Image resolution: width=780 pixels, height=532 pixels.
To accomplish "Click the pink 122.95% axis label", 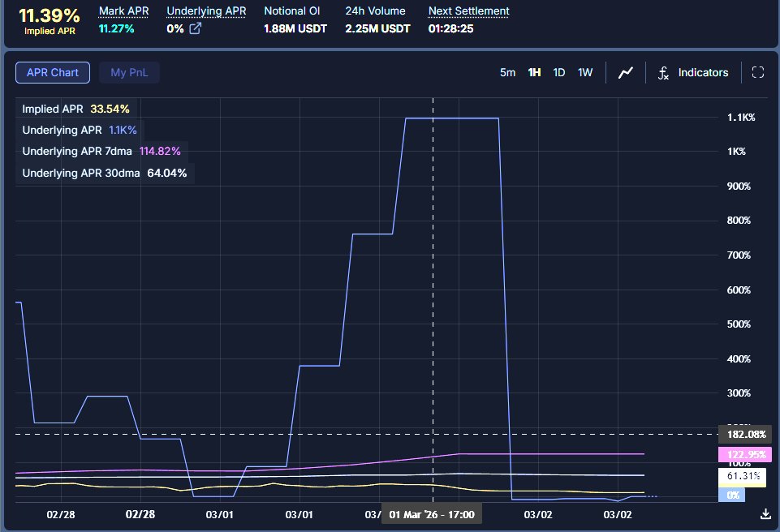I will pyautogui.click(x=744, y=454).
